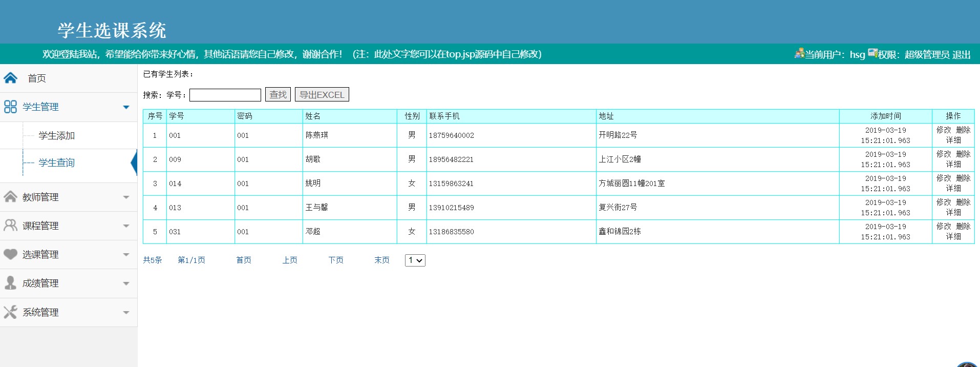Viewport: 980px width, 367px height.
Task: Click the permission icon beside 权限
Action: 873,53
